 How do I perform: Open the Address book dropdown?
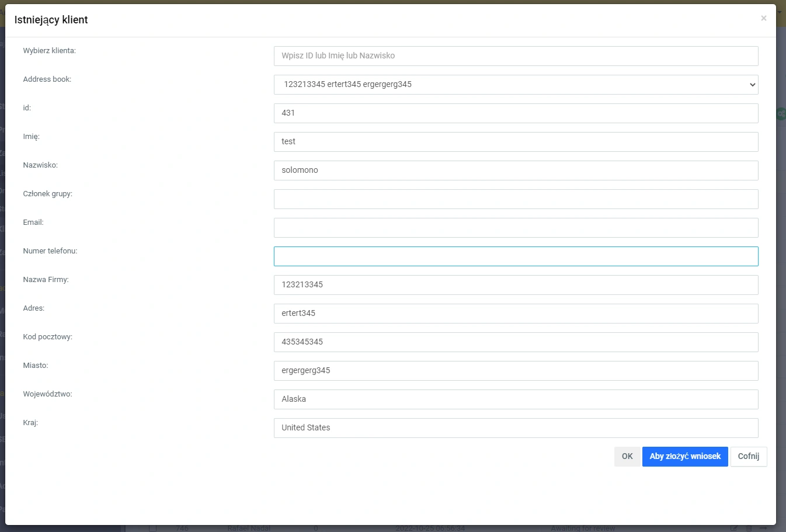tap(516, 85)
